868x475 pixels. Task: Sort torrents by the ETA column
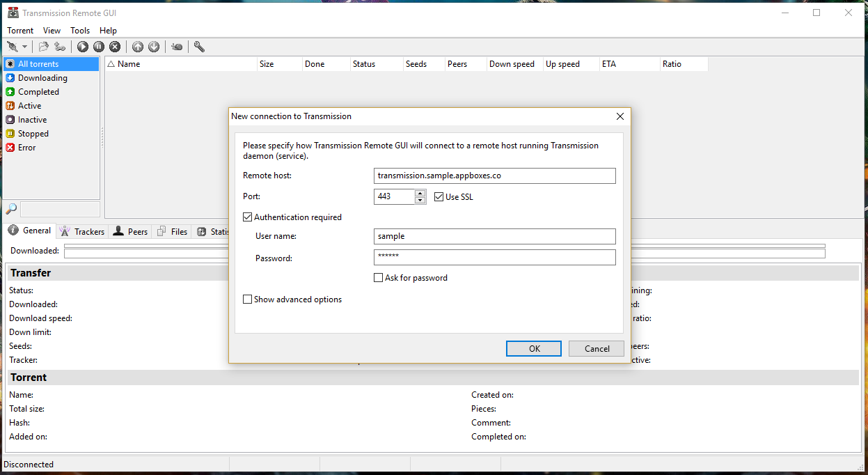tap(630, 64)
